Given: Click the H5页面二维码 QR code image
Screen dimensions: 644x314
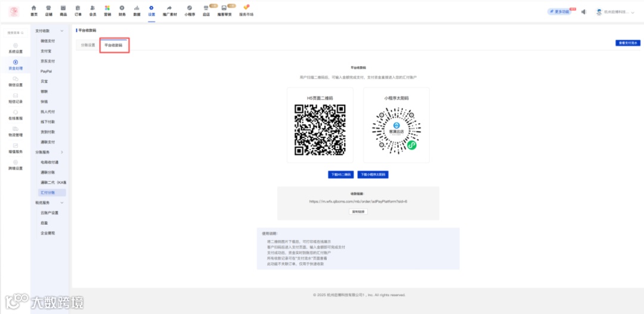Looking at the screenshot, I should click(x=320, y=130).
